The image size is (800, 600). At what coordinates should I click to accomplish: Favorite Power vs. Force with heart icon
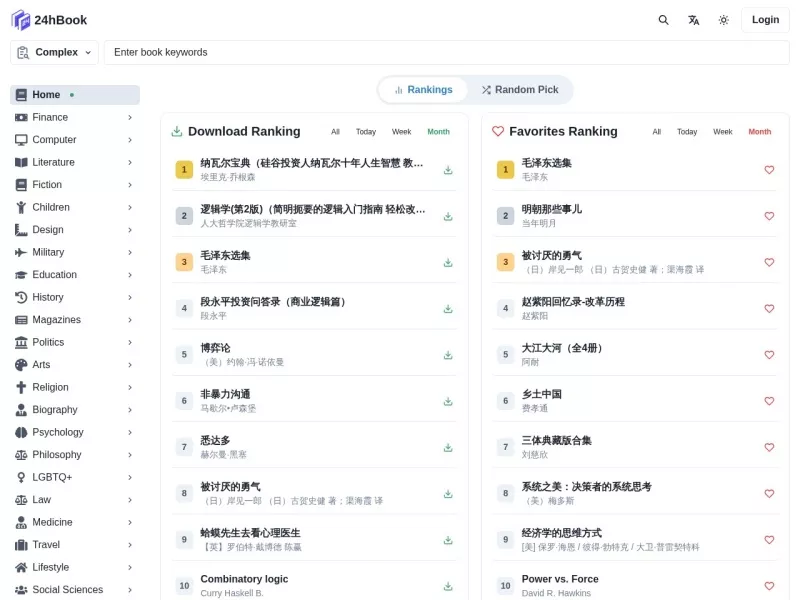coord(769,586)
